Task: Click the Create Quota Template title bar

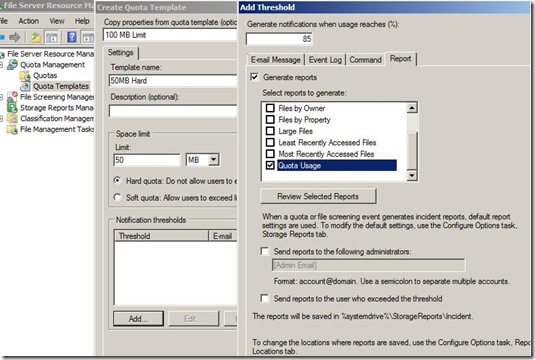Action: pyautogui.click(x=167, y=7)
